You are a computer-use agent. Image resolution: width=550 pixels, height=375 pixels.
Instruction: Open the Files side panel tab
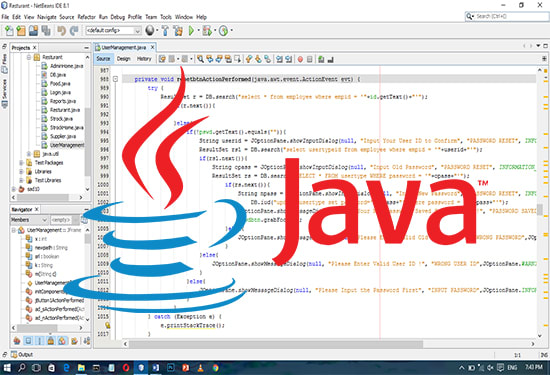pyautogui.click(x=5, y=63)
